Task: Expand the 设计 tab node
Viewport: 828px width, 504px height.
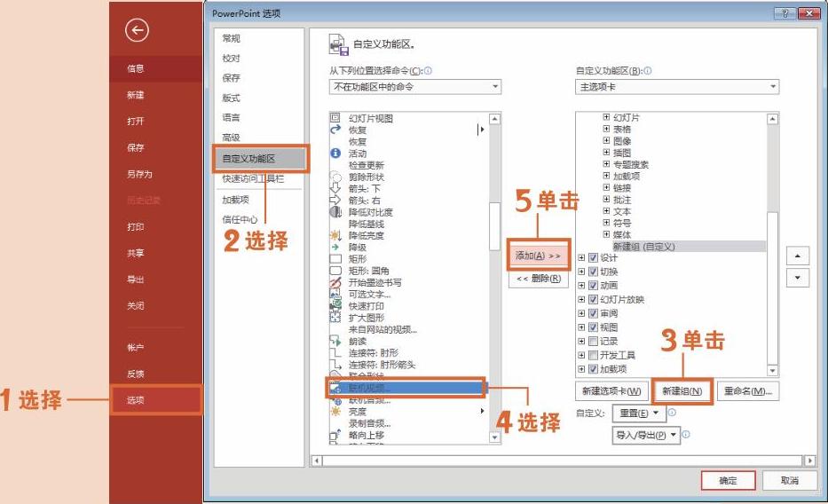Action: (581, 257)
